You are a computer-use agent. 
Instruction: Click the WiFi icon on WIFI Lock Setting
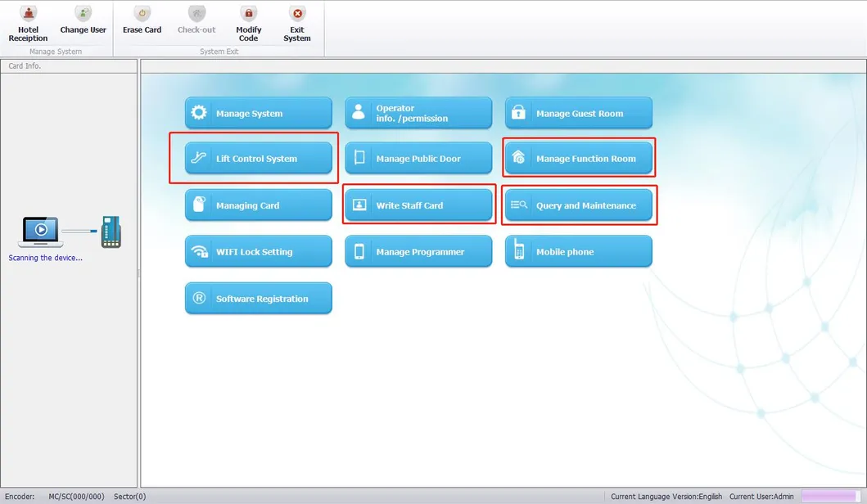[x=199, y=252]
